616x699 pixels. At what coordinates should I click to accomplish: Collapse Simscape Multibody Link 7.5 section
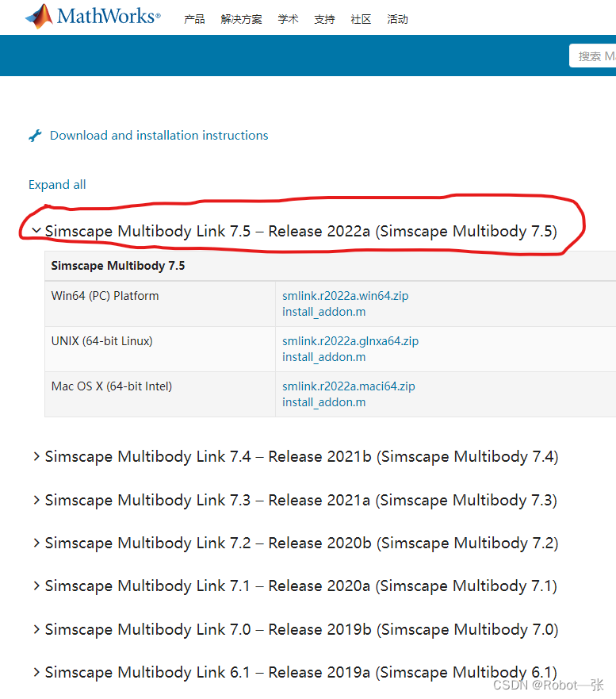(x=295, y=232)
